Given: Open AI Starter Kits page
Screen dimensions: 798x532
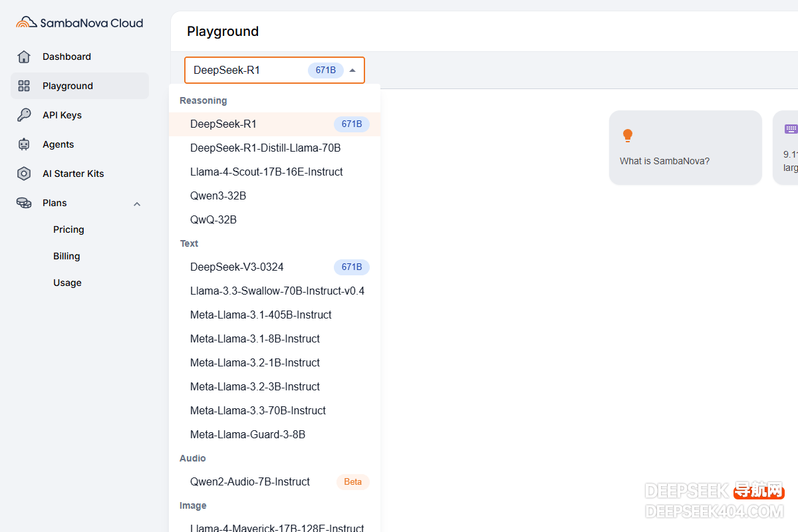Looking at the screenshot, I should coord(80,174).
